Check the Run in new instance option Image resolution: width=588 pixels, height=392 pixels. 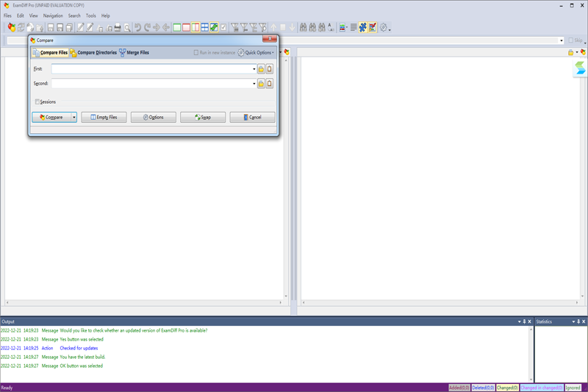[x=196, y=53]
